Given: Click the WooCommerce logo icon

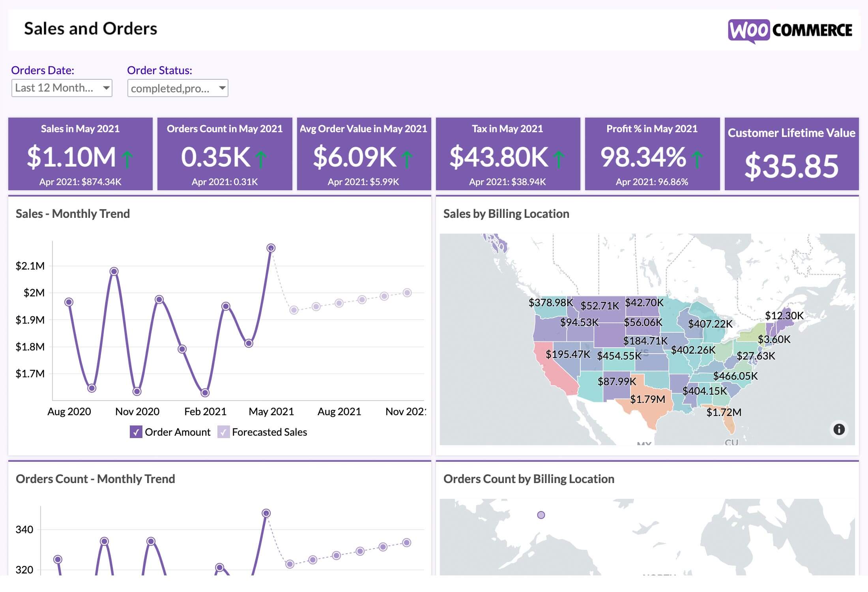Looking at the screenshot, I should pos(743,31).
